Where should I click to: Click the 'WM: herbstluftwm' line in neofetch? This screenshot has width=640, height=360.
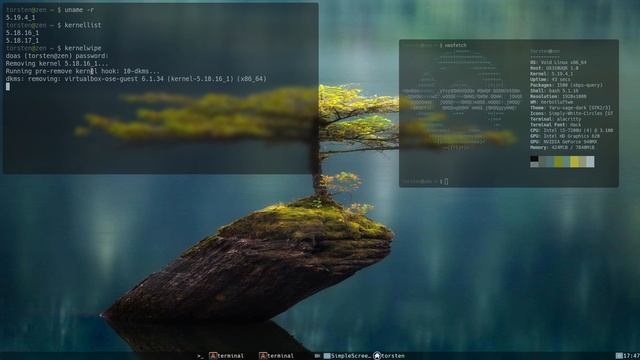[x=551, y=102]
